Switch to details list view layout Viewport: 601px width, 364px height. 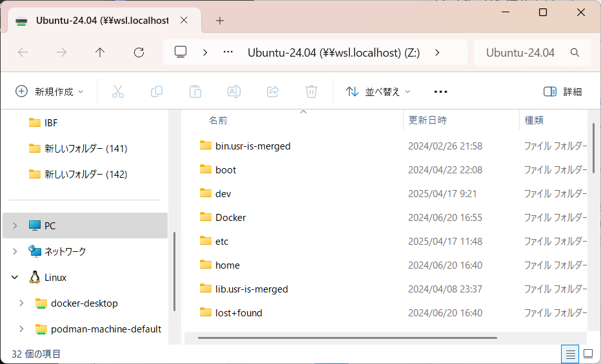coord(570,354)
